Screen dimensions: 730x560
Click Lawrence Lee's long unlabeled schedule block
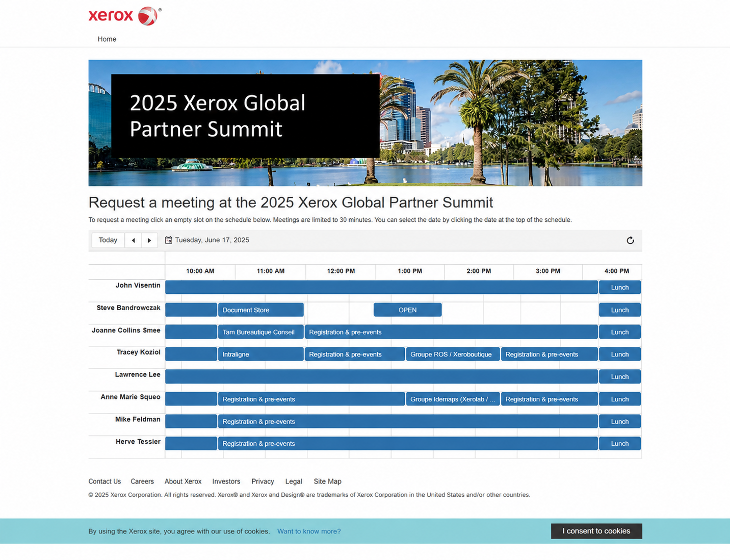(x=381, y=377)
